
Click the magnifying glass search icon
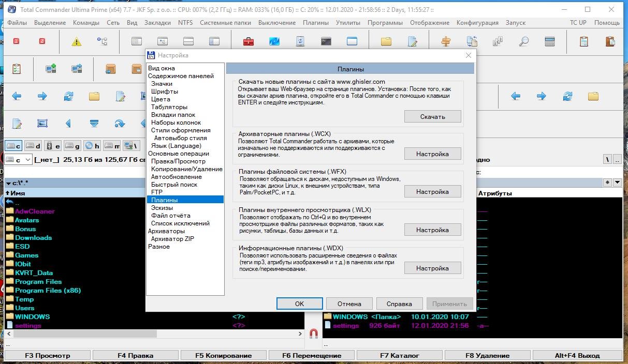[x=524, y=41]
